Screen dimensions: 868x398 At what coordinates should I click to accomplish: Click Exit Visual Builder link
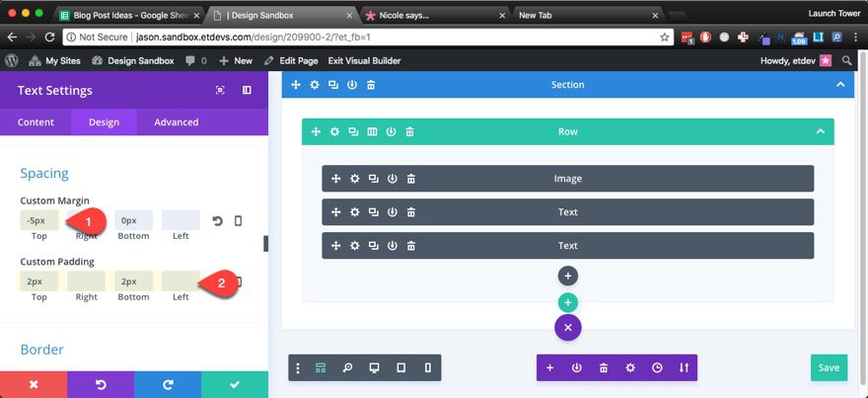pyautogui.click(x=364, y=61)
